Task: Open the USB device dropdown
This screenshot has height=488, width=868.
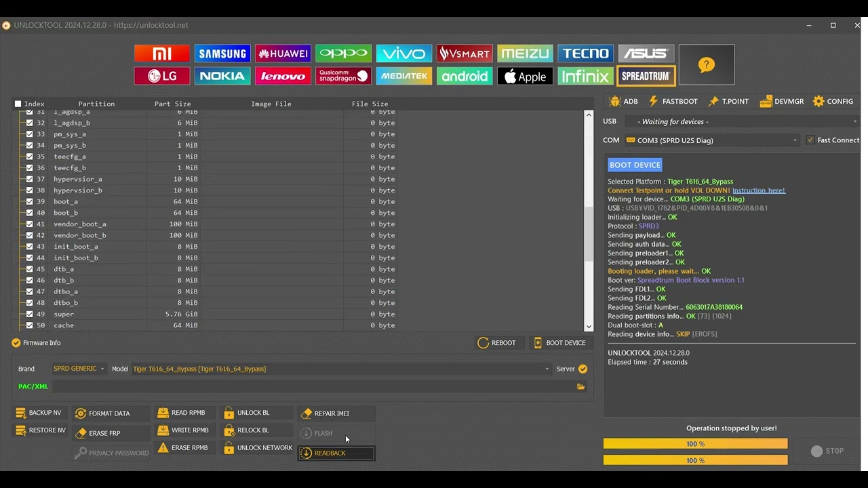Action: [x=742, y=121]
